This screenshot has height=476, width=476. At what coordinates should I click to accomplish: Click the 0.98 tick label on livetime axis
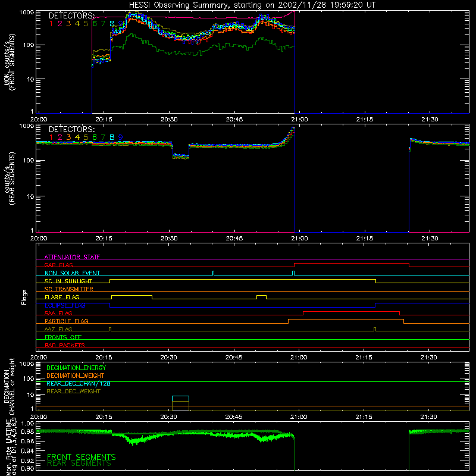coord(27,432)
